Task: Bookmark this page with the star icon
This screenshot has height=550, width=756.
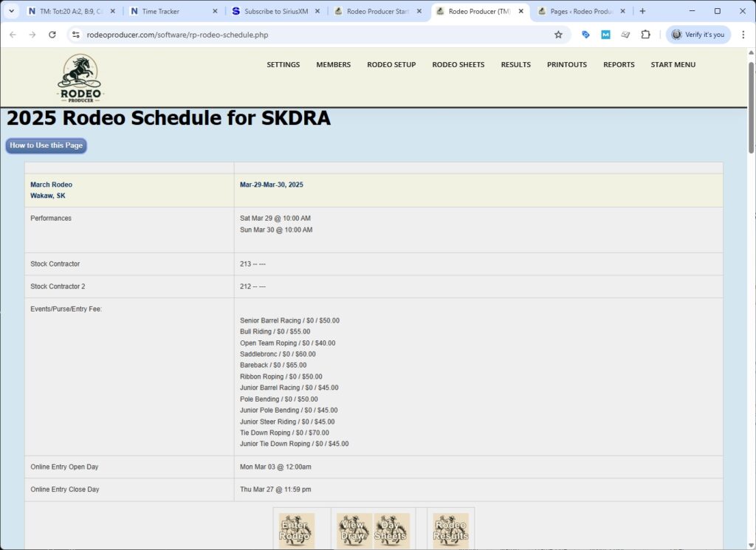Action: [x=558, y=34]
